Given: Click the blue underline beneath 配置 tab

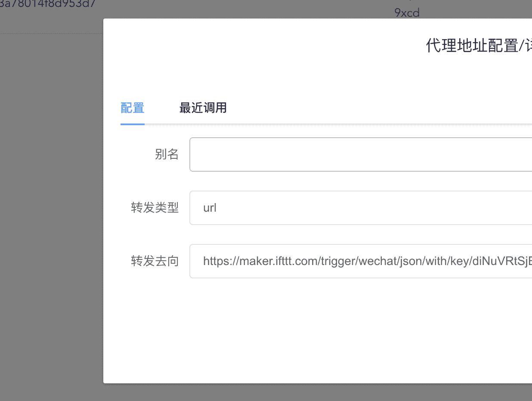Looking at the screenshot, I should (132, 124).
